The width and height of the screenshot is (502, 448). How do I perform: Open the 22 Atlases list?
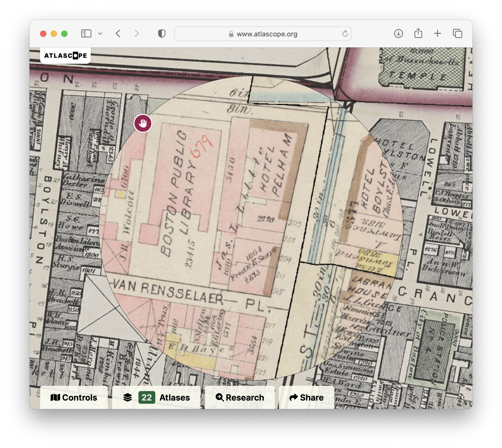click(x=156, y=398)
